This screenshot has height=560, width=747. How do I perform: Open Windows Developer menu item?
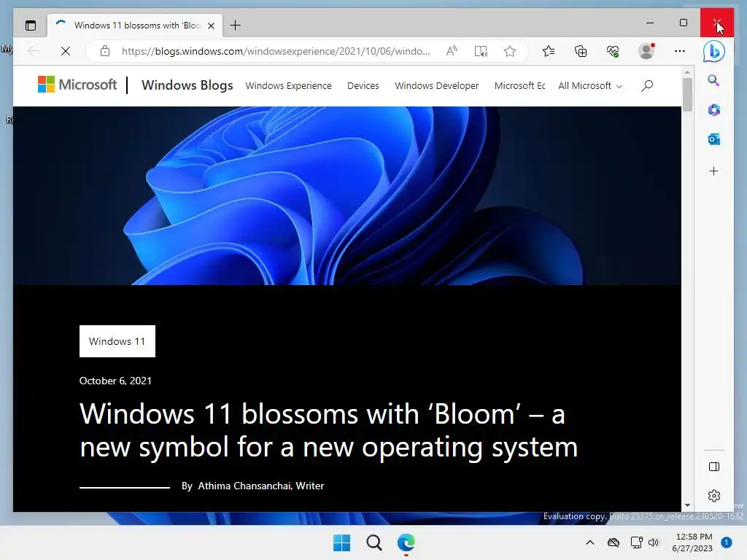[x=437, y=86]
